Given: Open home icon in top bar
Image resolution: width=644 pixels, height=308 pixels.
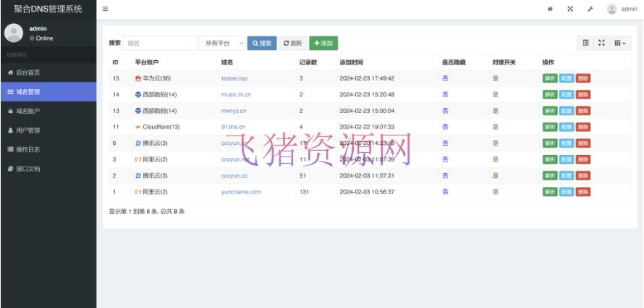Looking at the screenshot, I should [550, 9].
